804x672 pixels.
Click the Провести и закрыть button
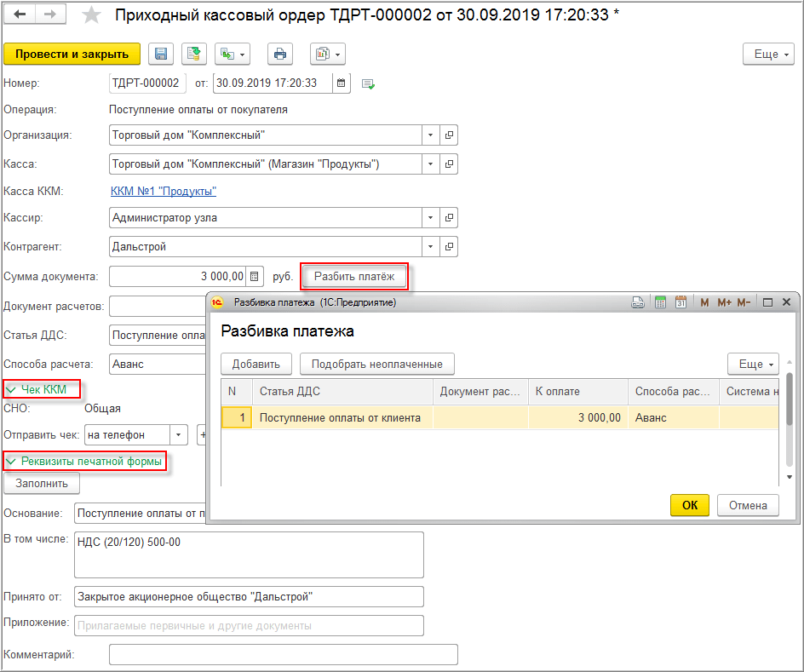tap(72, 54)
